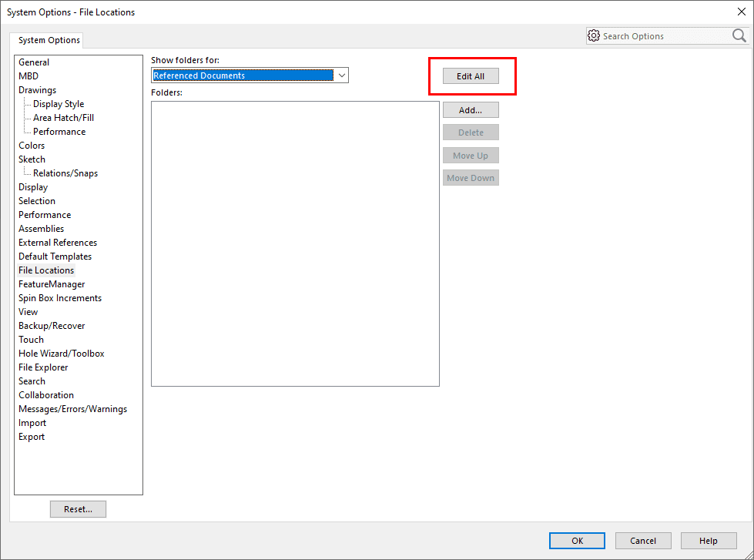Switch to the System Options tab
The height and width of the screenshot is (560, 754).
pos(49,40)
